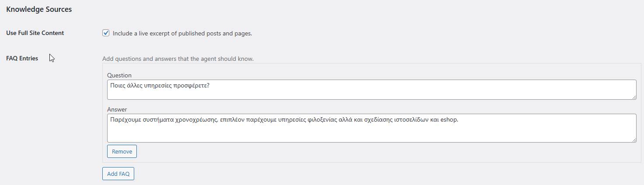
Task: Click the 'Question' field label
Action: tap(119, 75)
